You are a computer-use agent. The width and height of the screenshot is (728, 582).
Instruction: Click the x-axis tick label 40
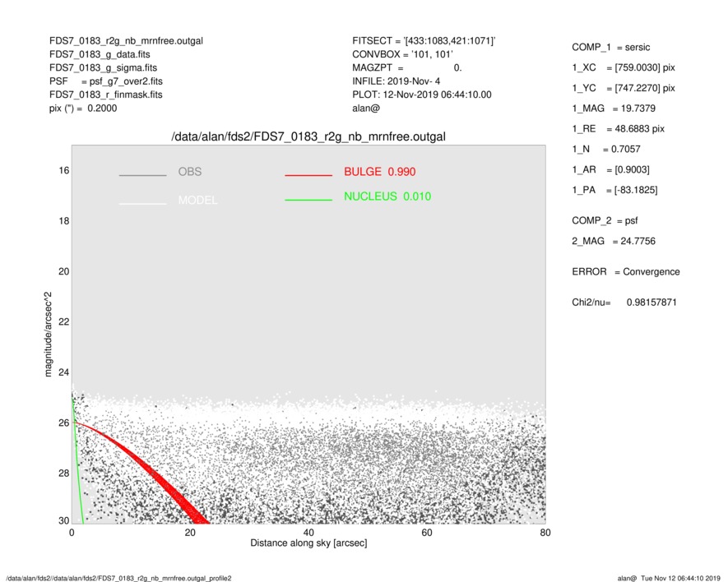[x=308, y=533]
